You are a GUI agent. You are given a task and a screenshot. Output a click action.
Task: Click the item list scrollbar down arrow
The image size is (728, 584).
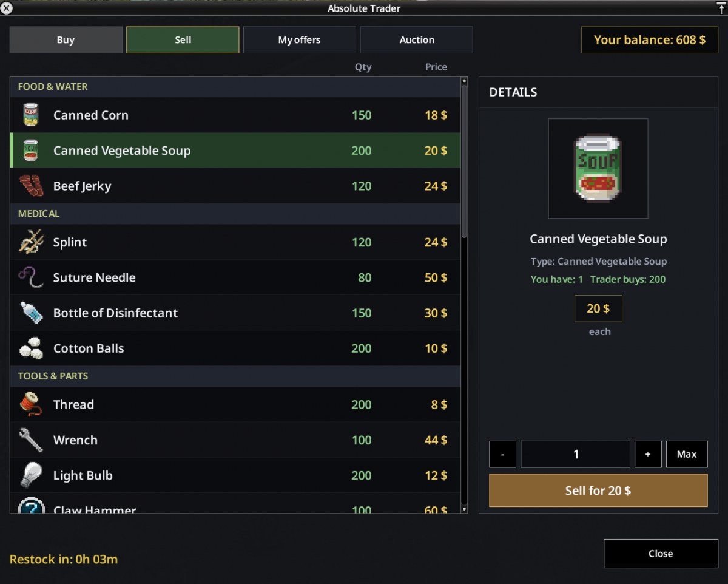click(464, 509)
